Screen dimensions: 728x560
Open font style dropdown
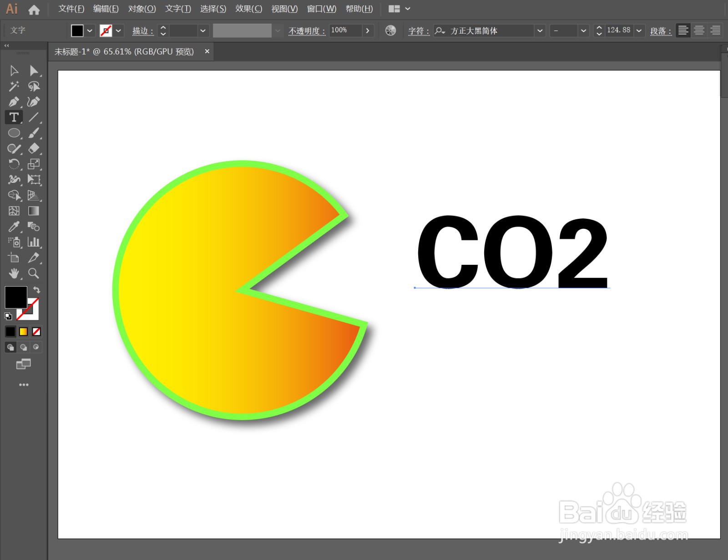pyautogui.click(x=583, y=30)
